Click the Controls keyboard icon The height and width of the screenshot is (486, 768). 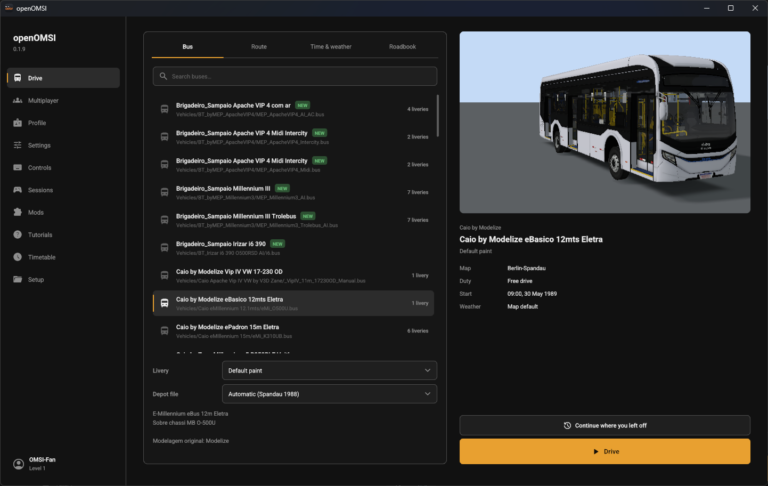18,168
